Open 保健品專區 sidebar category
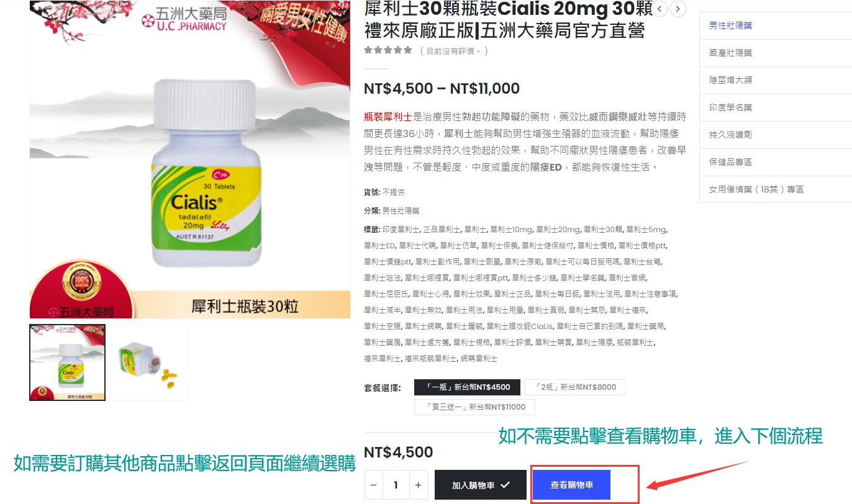 731,162
